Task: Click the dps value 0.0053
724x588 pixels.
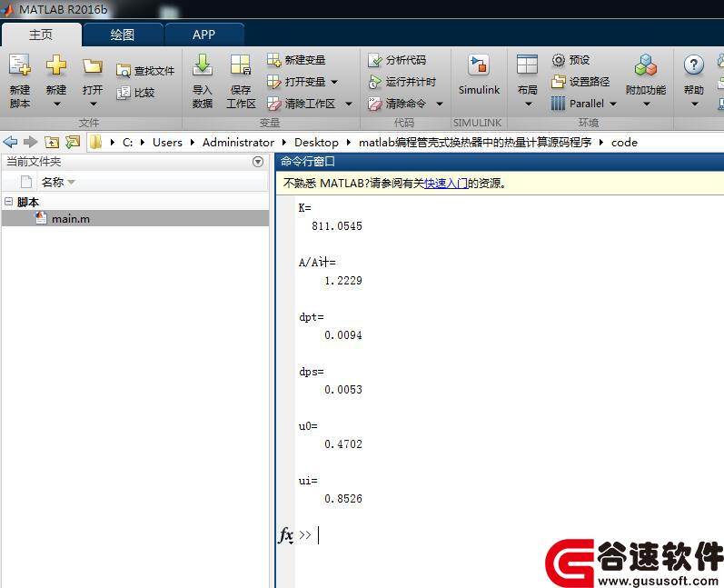Action: coord(343,389)
